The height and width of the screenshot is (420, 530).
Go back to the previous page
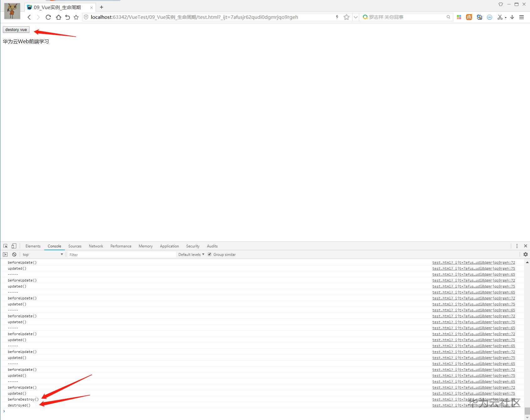click(x=29, y=17)
